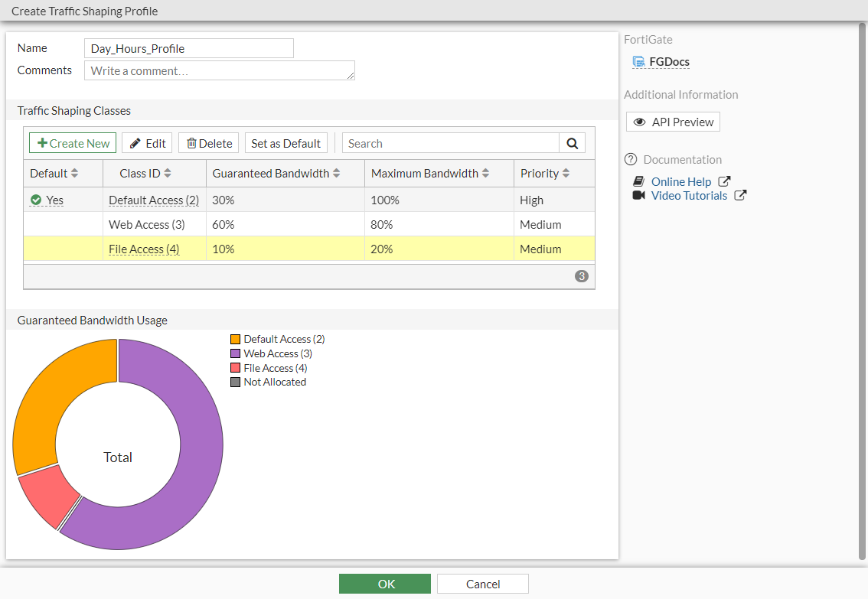Click the Web Access purple legend swatch
This screenshot has height=599, width=868.
[x=235, y=353]
